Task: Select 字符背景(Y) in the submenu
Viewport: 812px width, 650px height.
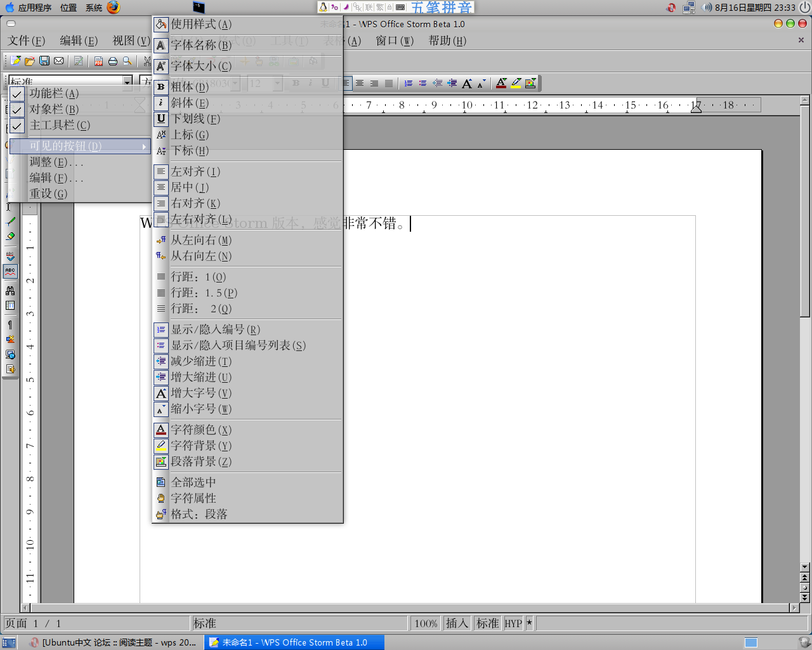Action: pos(247,446)
